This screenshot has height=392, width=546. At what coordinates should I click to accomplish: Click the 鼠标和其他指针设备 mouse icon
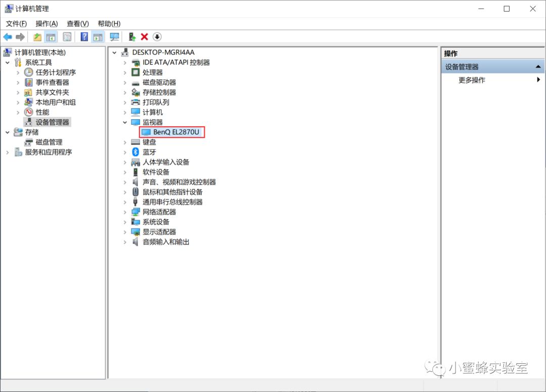(135, 192)
